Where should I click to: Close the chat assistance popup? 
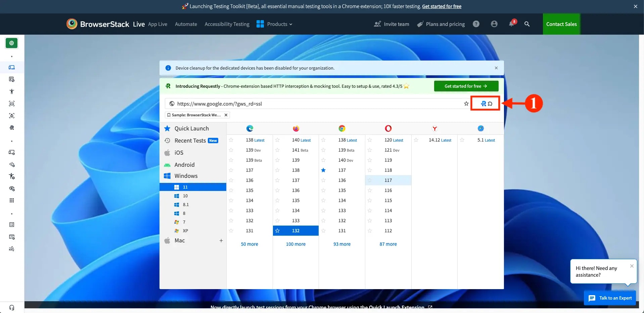pyautogui.click(x=632, y=266)
